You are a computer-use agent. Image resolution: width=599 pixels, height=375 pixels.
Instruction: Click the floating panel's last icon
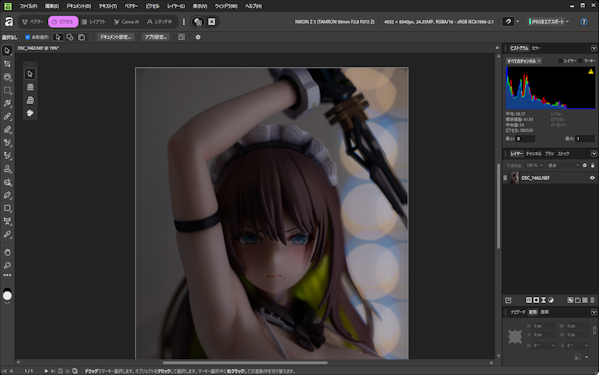point(30,113)
